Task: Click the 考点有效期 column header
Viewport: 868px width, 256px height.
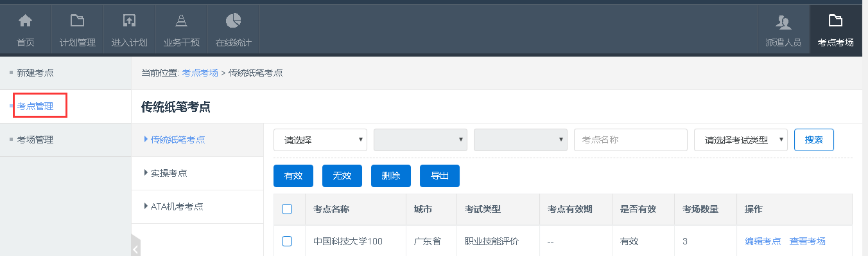Action: tap(570, 209)
